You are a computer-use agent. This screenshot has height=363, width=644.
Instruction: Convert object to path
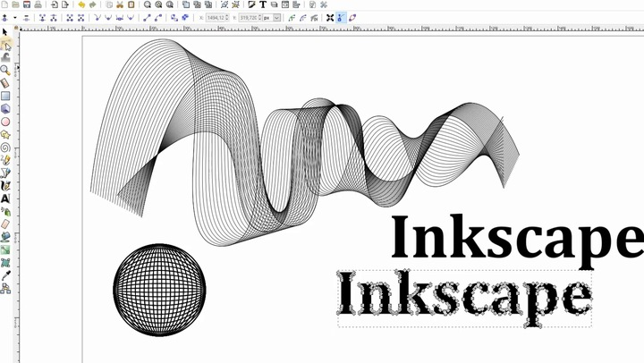point(174,18)
